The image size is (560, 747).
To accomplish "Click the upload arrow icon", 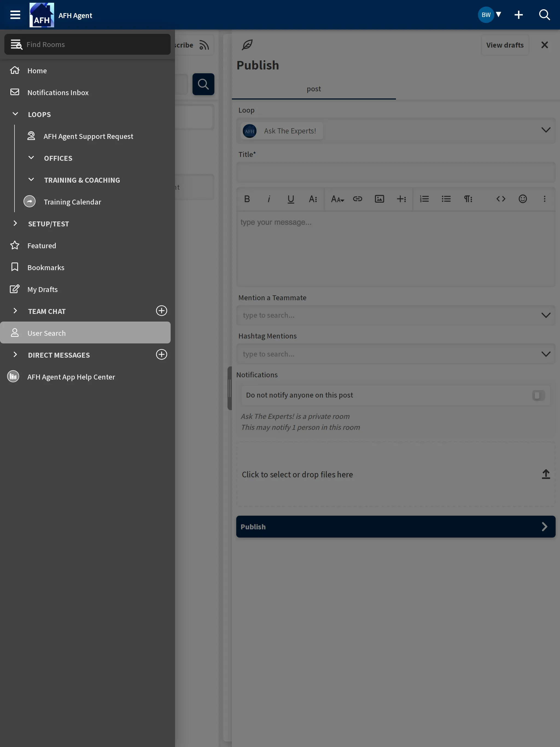I will pos(546,474).
